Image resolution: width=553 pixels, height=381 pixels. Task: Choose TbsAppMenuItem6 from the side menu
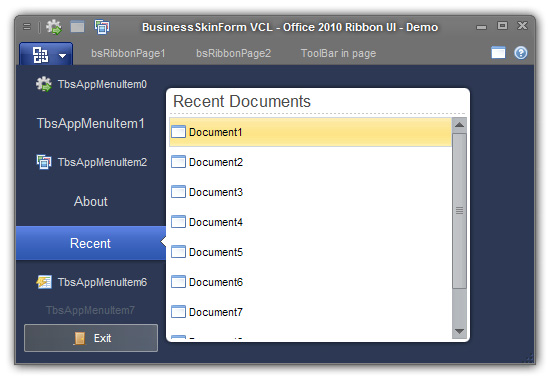[x=91, y=282]
